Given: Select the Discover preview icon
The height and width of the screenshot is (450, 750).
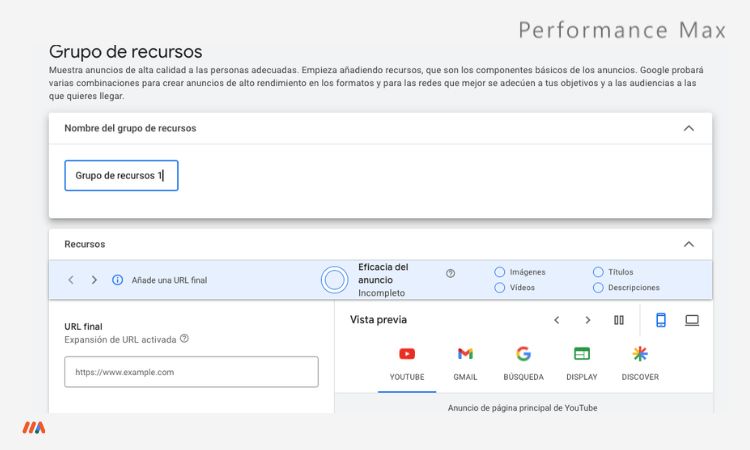Looking at the screenshot, I should pos(640,354).
